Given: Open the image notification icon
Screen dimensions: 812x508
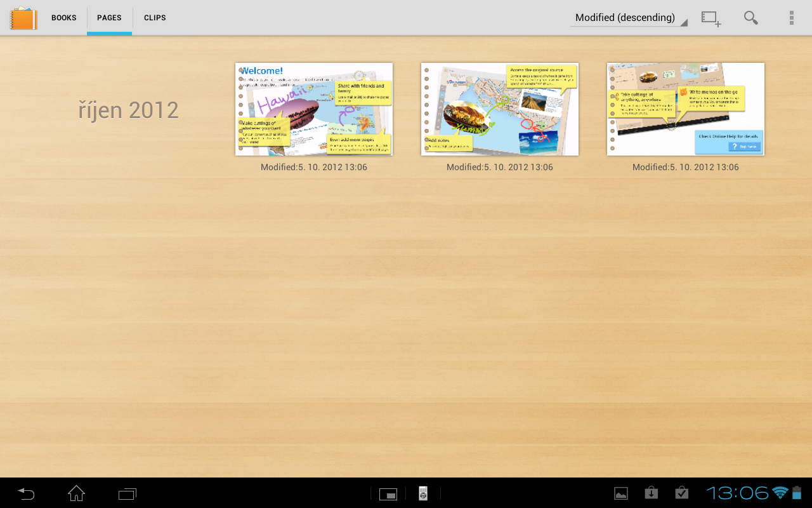Looking at the screenshot, I should [x=620, y=493].
